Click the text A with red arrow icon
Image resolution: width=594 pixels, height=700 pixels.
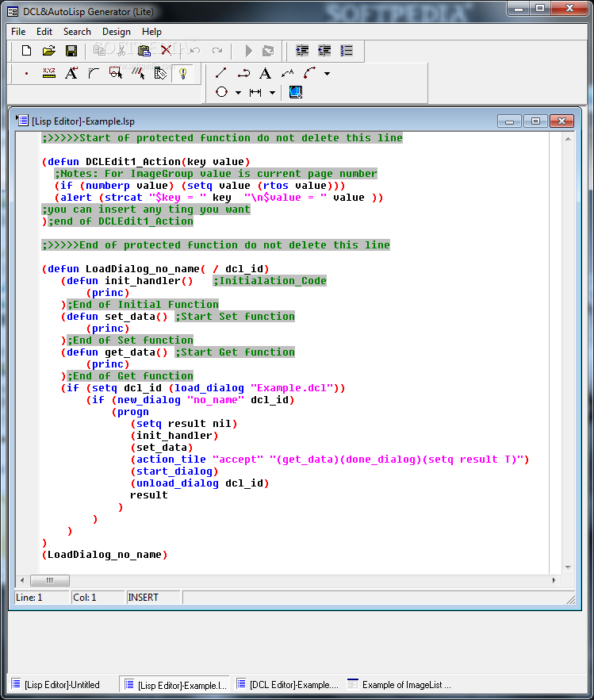click(71, 73)
